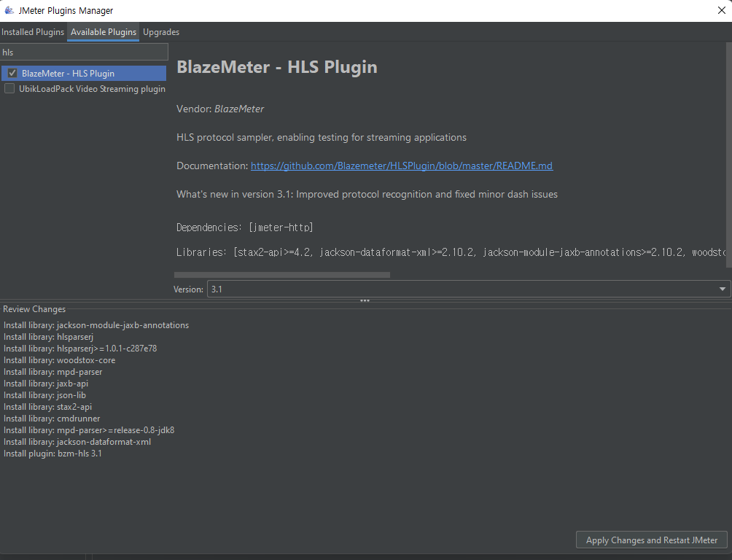
Task: Click 'Install library: cmdrunner' line
Action: [x=52, y=419]
